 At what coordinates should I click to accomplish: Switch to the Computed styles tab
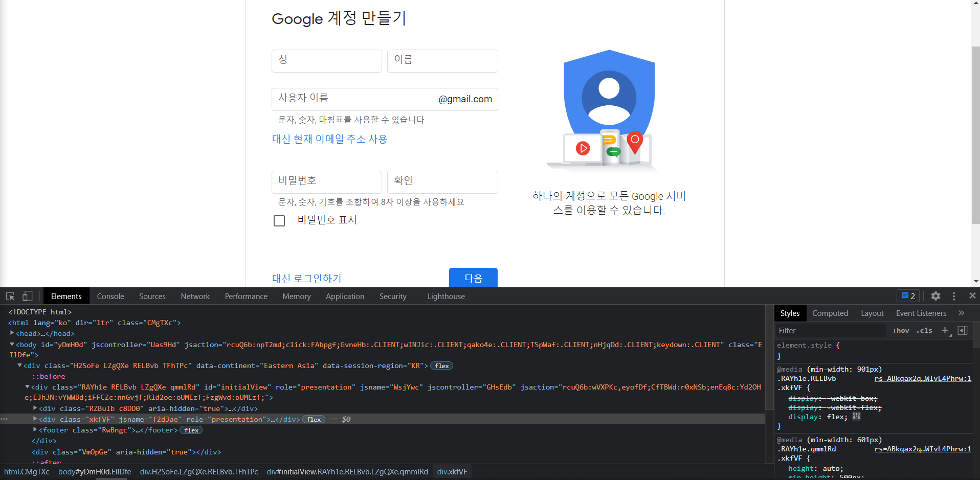click(830, 313)
